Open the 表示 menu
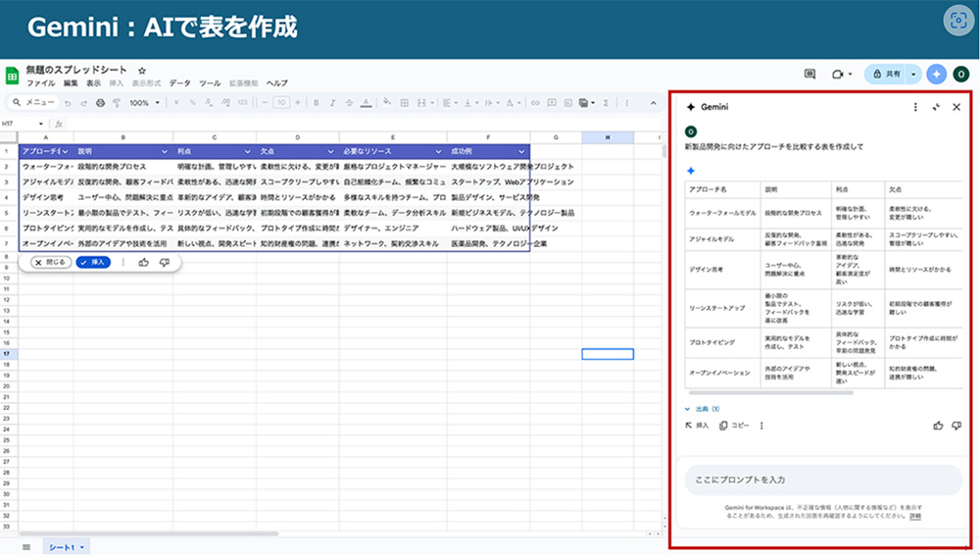 [x=94, y=83]
